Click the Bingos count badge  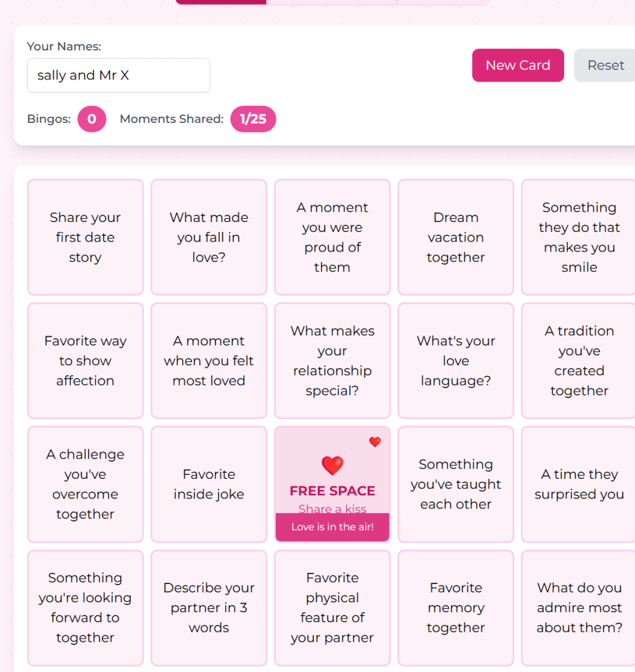click(92, 119)
